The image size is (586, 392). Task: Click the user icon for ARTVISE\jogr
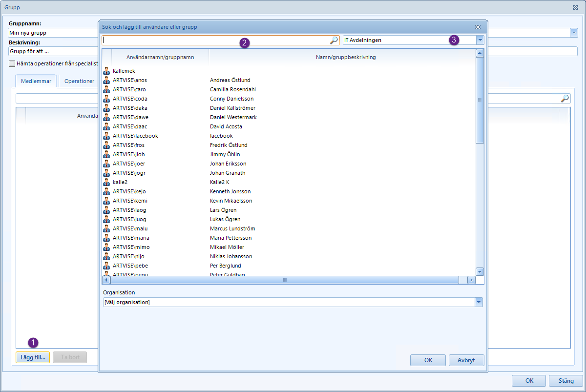(x=106, y=173)
